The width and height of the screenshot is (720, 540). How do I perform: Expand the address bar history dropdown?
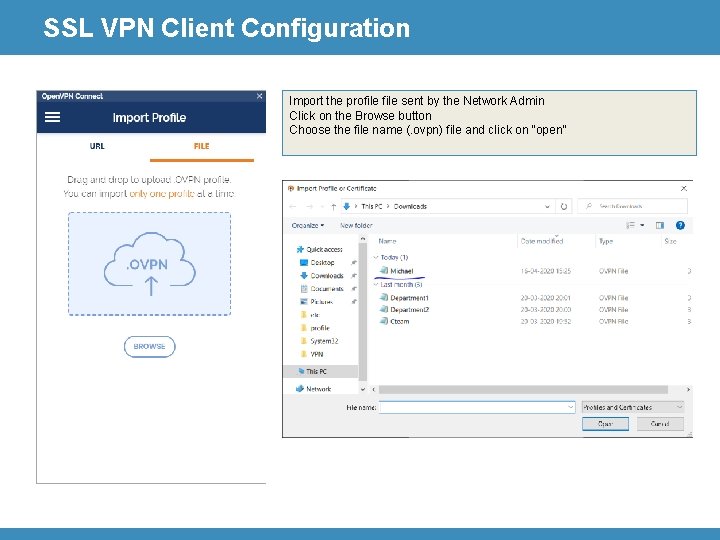547,207
